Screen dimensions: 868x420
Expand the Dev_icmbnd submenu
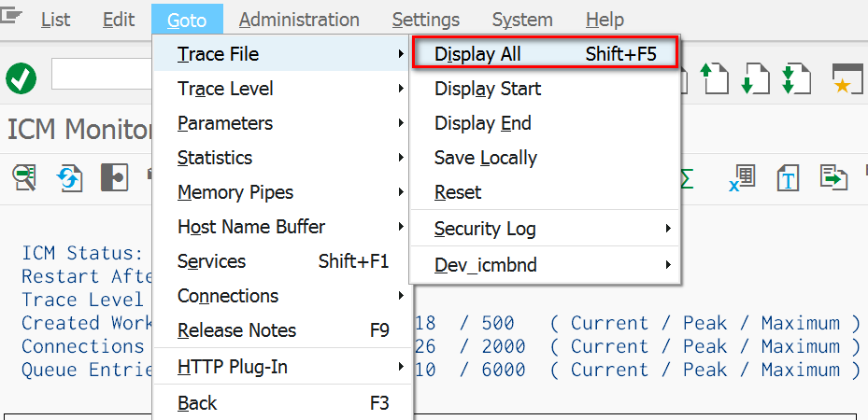click(545, 265)
